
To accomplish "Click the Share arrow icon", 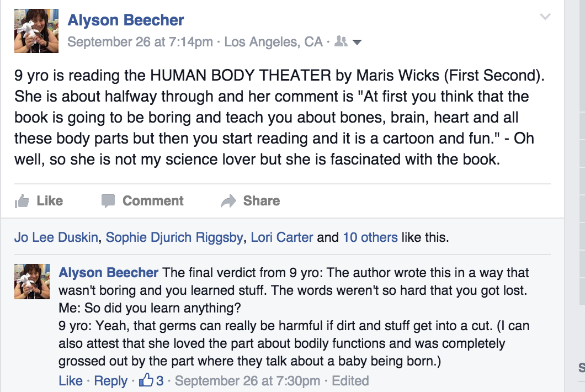I will (x=228, y=201).
